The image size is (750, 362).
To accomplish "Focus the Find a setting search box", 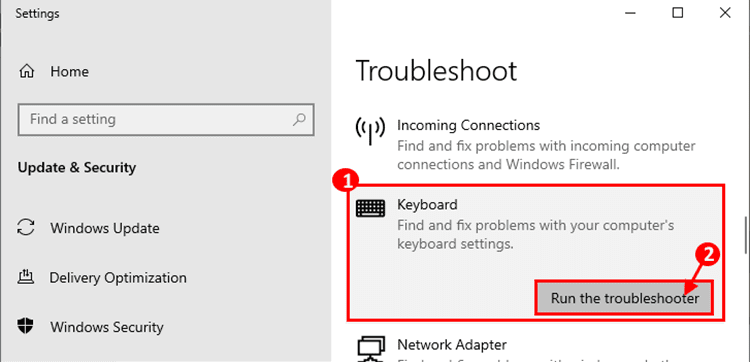I will (166, 119).
